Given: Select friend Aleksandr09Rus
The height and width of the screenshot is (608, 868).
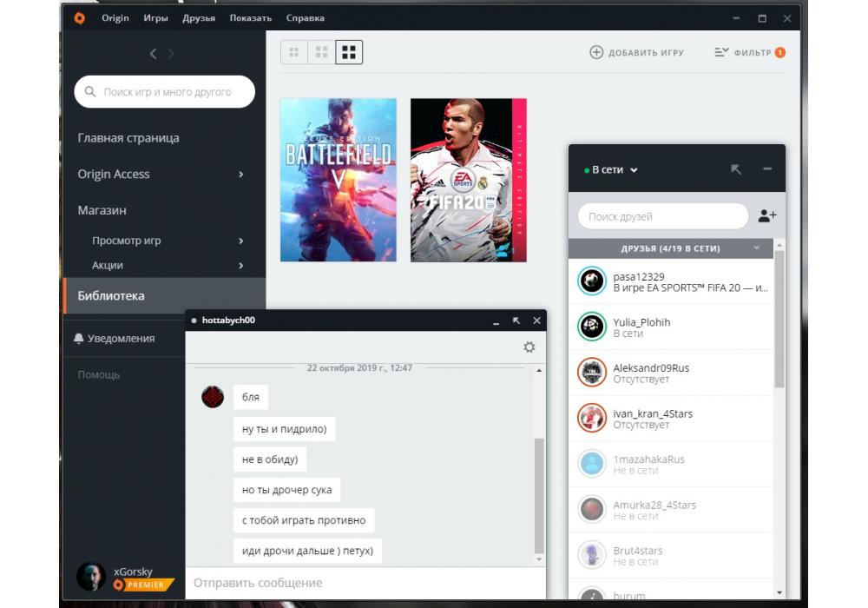Looking at the screenshot, I should (671, 373).
